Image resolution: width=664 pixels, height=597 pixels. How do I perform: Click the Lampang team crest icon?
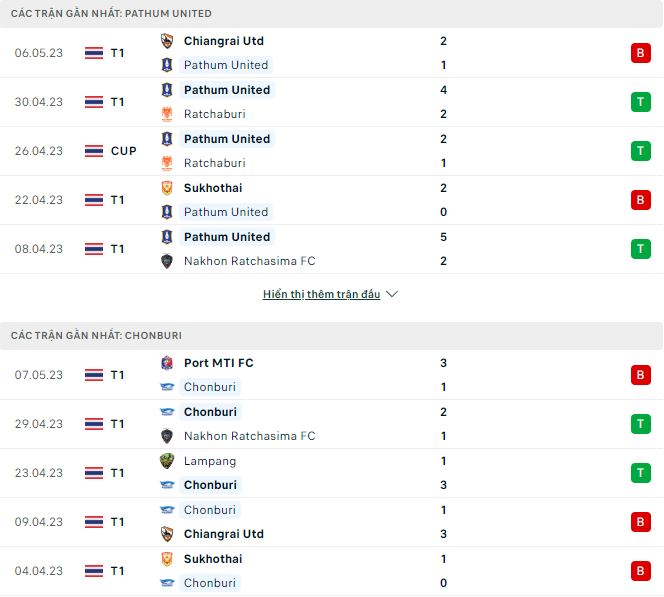point(167,461)
